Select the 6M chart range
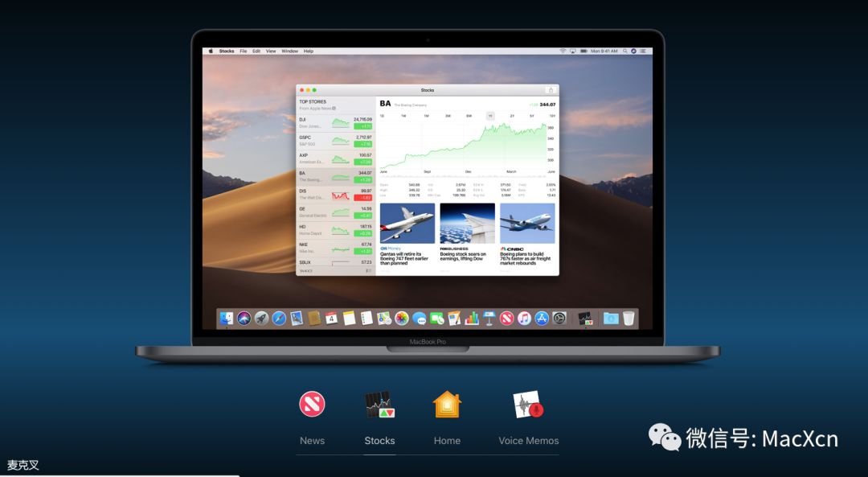Viewport: 868px width, 477px height. (469, 116)
